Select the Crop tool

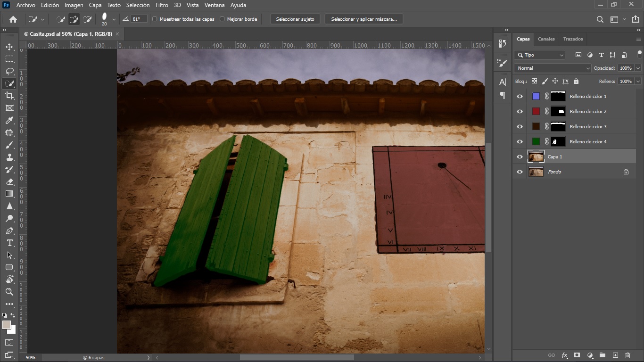pyautogui.click(x=9, y=96)
